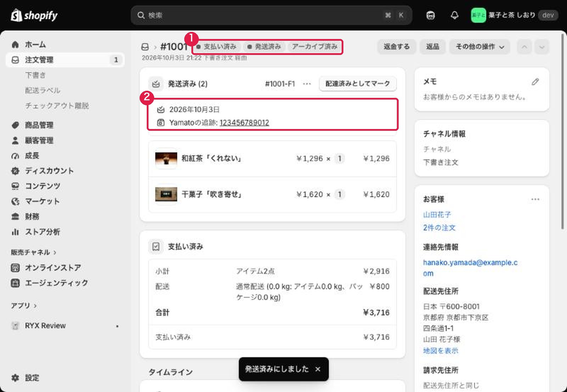Open ディスカウント in the sidebar
The height and width of the screenshot is (392, 567).
65,171
